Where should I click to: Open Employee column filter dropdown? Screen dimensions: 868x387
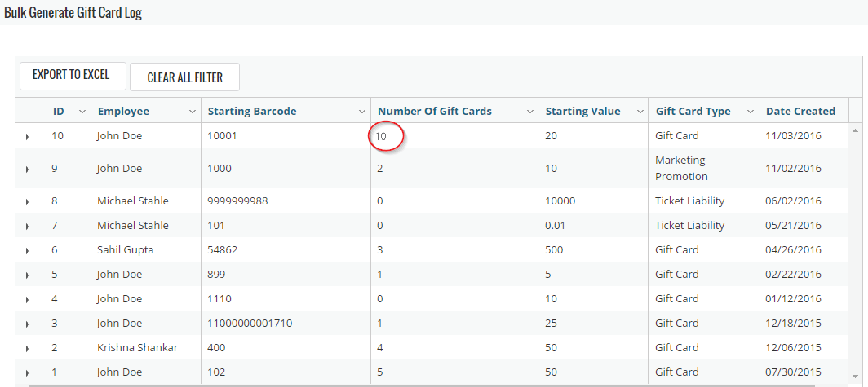coord(192,111)
